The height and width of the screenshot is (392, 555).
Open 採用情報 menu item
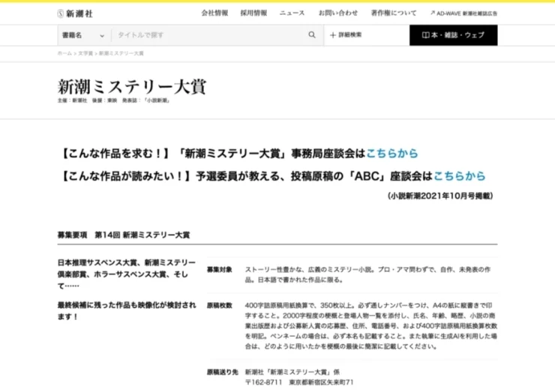(253, 13)
